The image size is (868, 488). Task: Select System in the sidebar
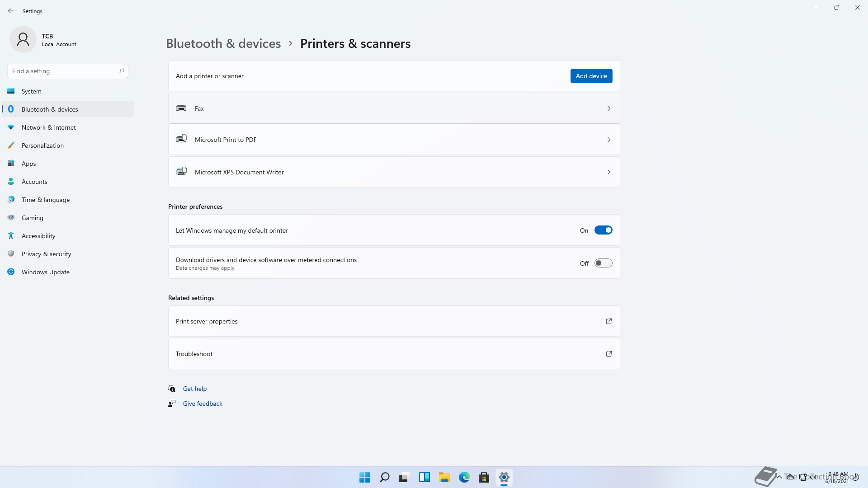click(68, 91)
